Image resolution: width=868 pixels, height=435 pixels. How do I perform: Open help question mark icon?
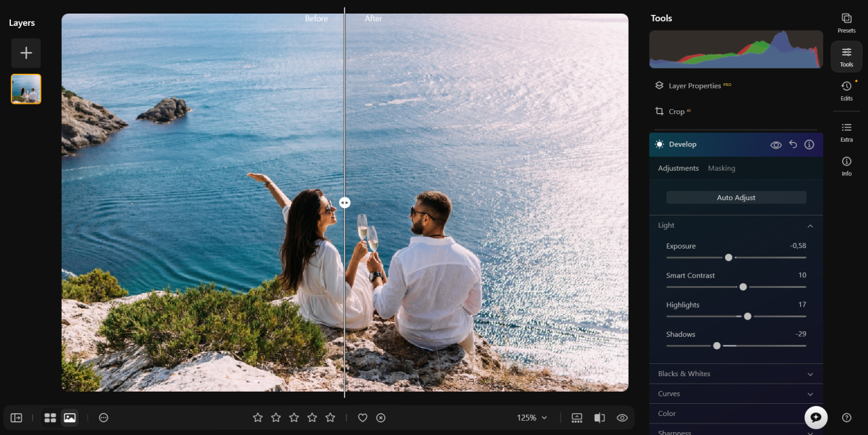pyautogui.click(x=846, y=418)
